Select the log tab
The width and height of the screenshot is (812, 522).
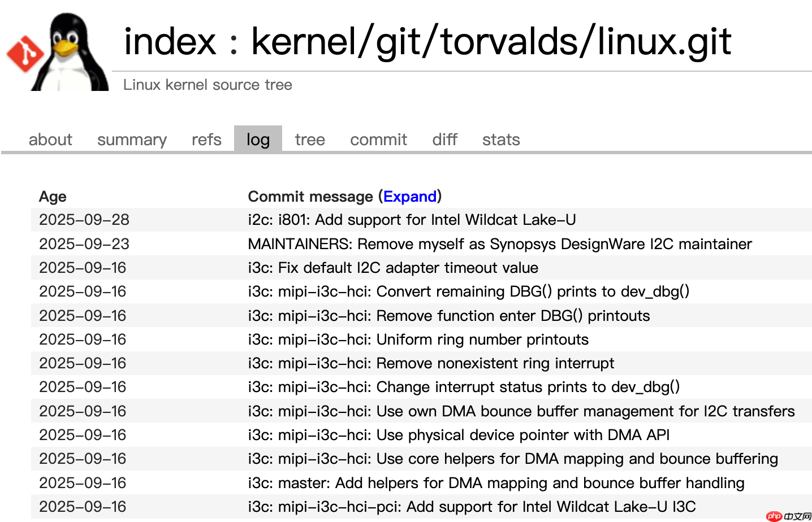pyautogui.click(x=258, y=139)
